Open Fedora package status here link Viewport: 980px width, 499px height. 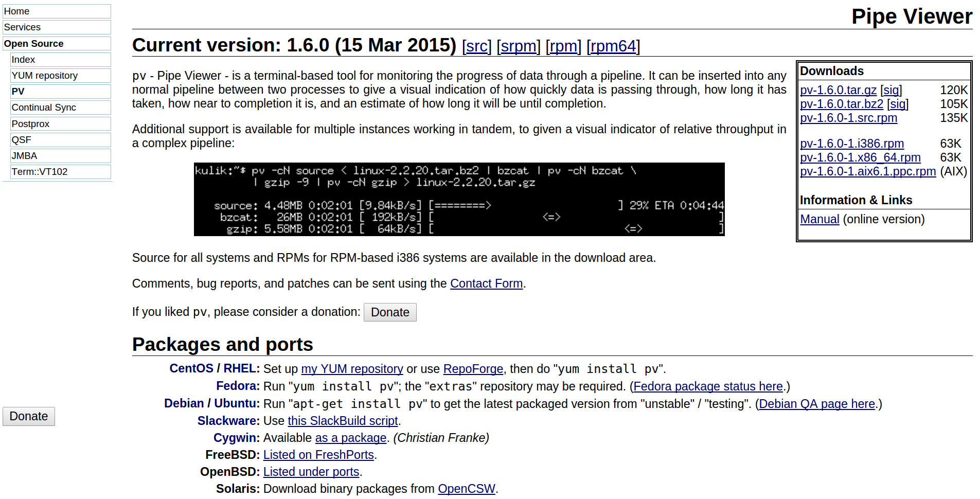[708, 386]
